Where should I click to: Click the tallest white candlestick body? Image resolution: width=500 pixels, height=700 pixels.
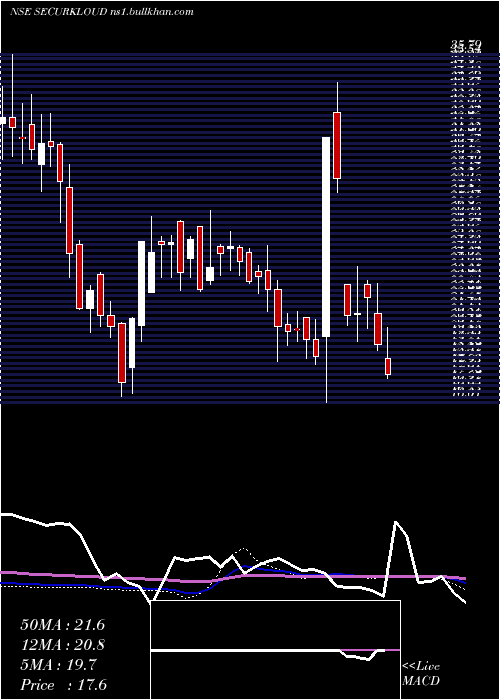[x=326, y=237]
